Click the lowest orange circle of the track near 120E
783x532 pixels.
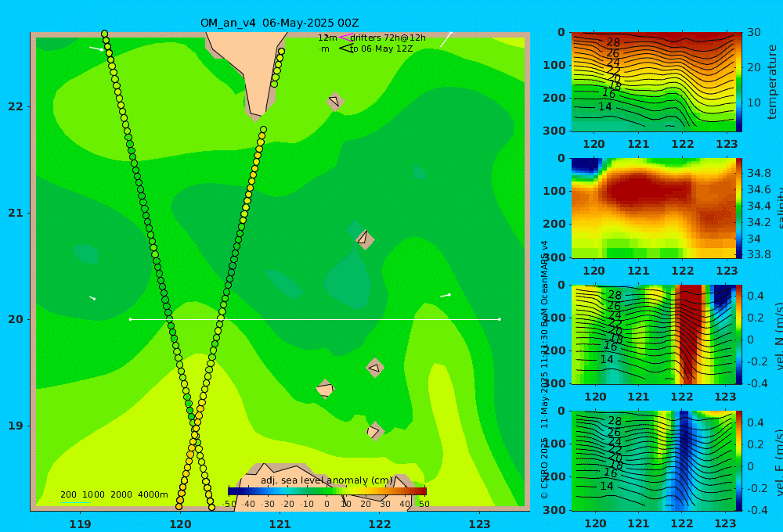point(179,506)
